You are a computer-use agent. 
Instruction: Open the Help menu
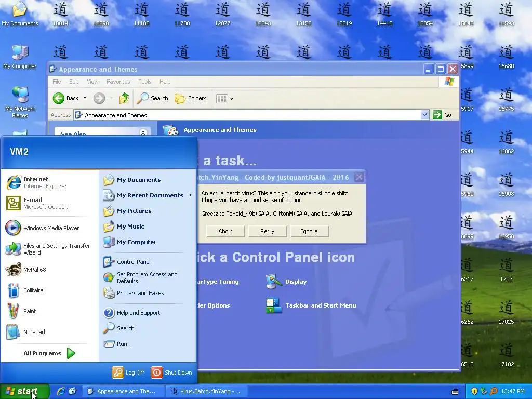[x=165, y=82]
